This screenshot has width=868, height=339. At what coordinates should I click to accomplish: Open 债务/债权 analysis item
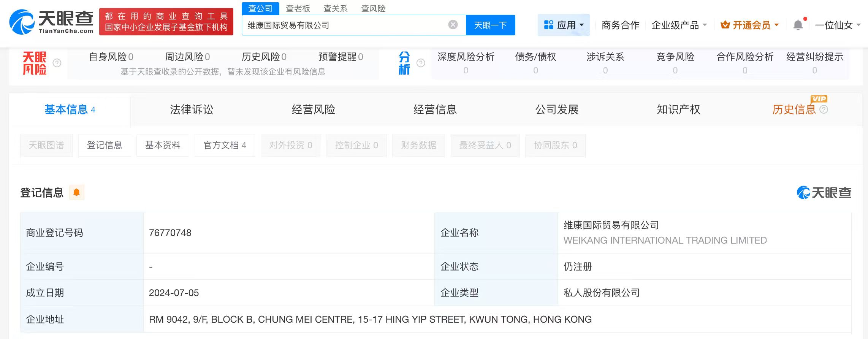pos(535,63)
